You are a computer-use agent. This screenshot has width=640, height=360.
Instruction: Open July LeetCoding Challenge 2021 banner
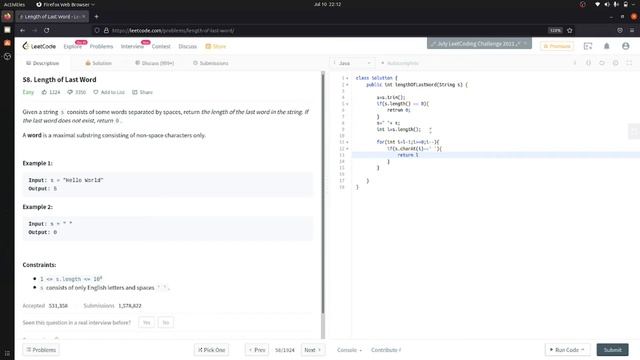479,43
